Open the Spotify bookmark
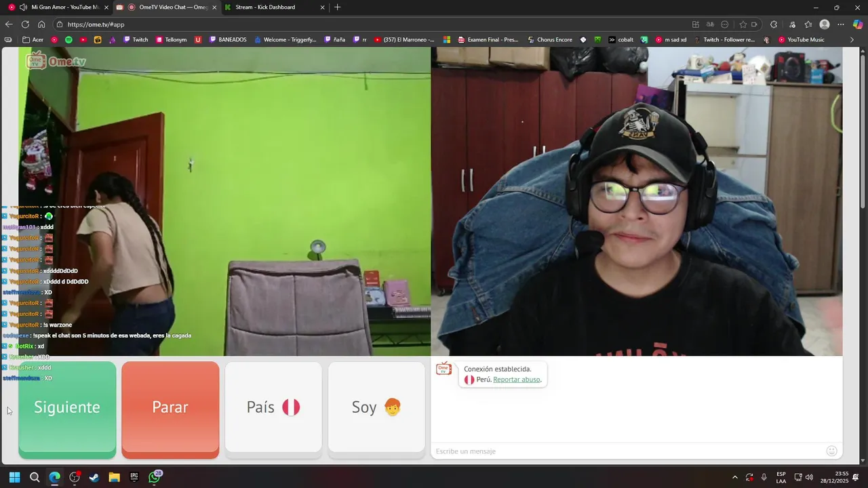868x488 pixels. pyautogui.click(x=68, y=40)
